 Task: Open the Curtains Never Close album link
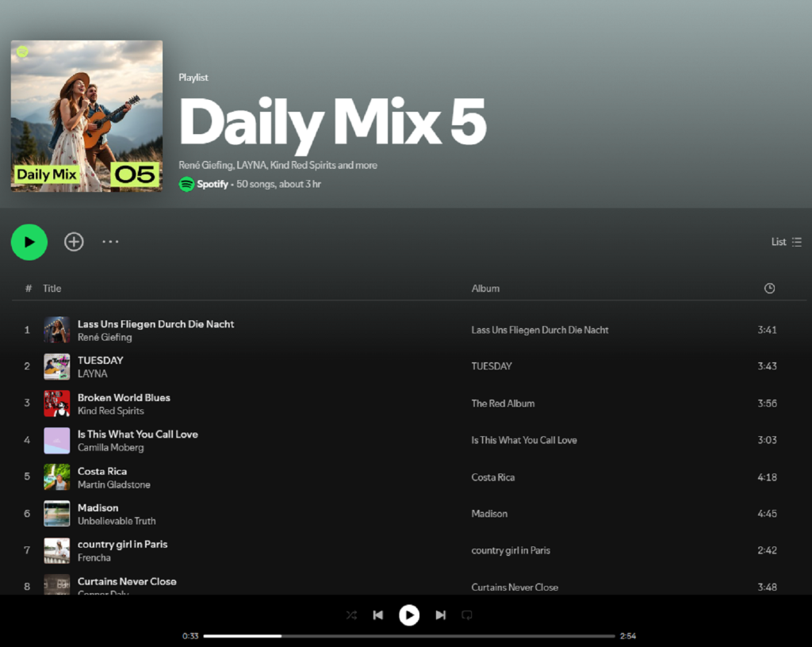(515, 588)
